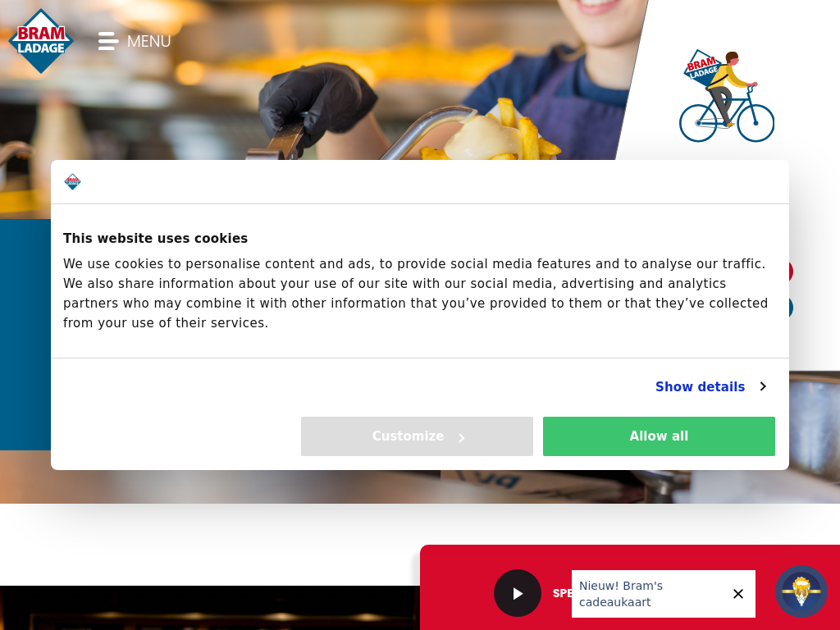This screenshot has height=630, width=840.
Task: Click the dark image at the bottom left
Action: [209, 608]
